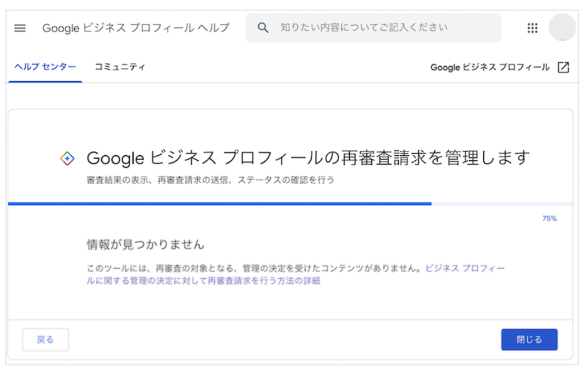The image size is (588, 384).
Task: Open the hamburger main menu
Action: (20, 28)
